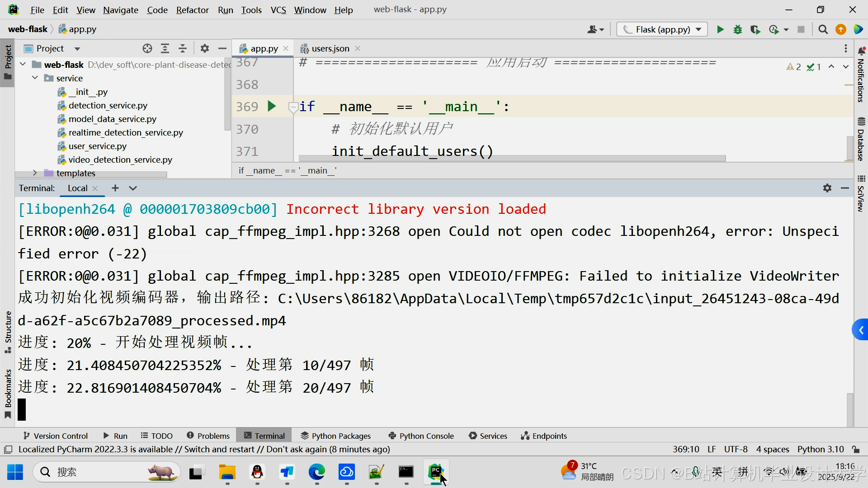Click select opened file target icon
Image resolution: width=868 pixels, height=488 pixels.
pyautogui.click(x=147, y=48)
